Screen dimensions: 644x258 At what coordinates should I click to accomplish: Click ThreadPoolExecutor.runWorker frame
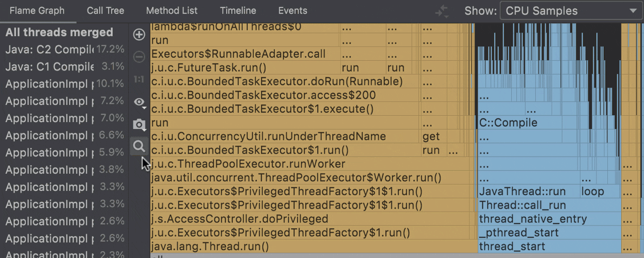click(311, 164)
